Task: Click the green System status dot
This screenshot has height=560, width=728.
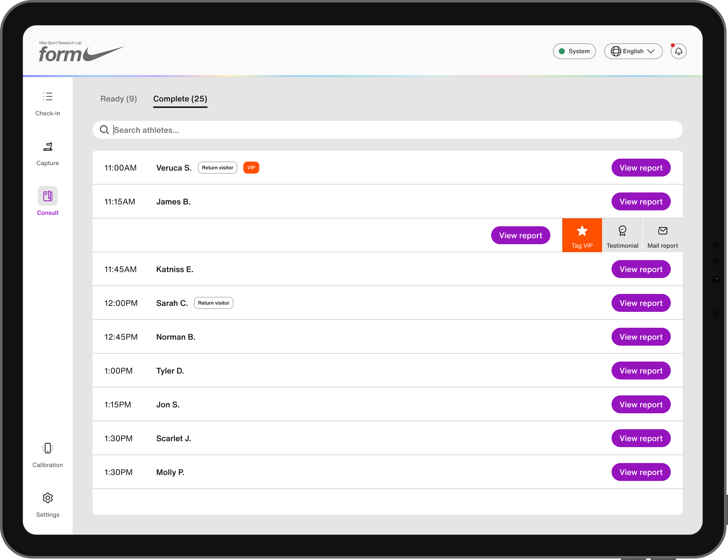Action: click(x=562, y=51)
